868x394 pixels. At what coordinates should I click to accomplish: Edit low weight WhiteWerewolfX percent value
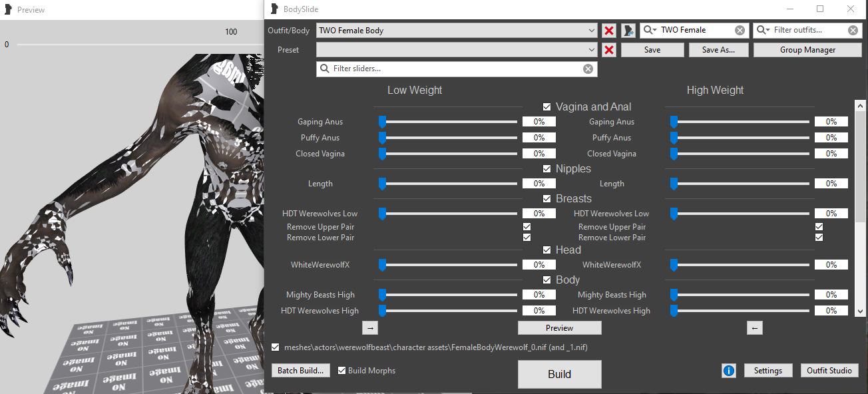point(539,265)
